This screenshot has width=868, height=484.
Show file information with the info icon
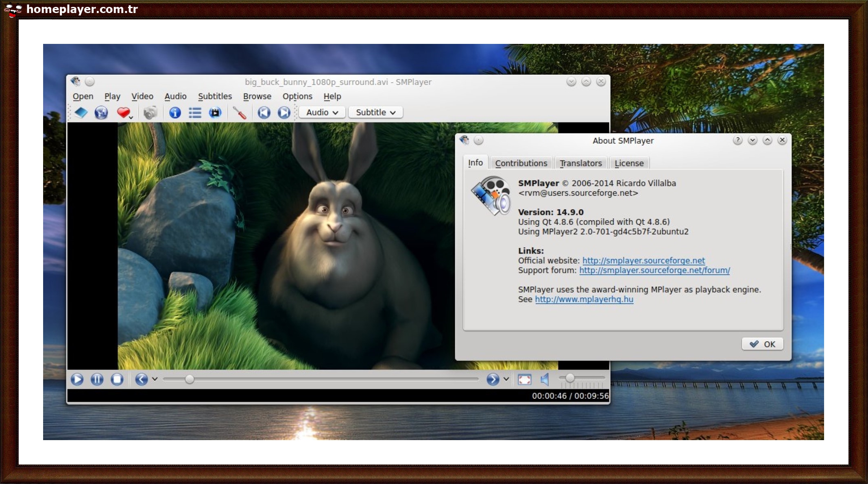pos(175,113)
